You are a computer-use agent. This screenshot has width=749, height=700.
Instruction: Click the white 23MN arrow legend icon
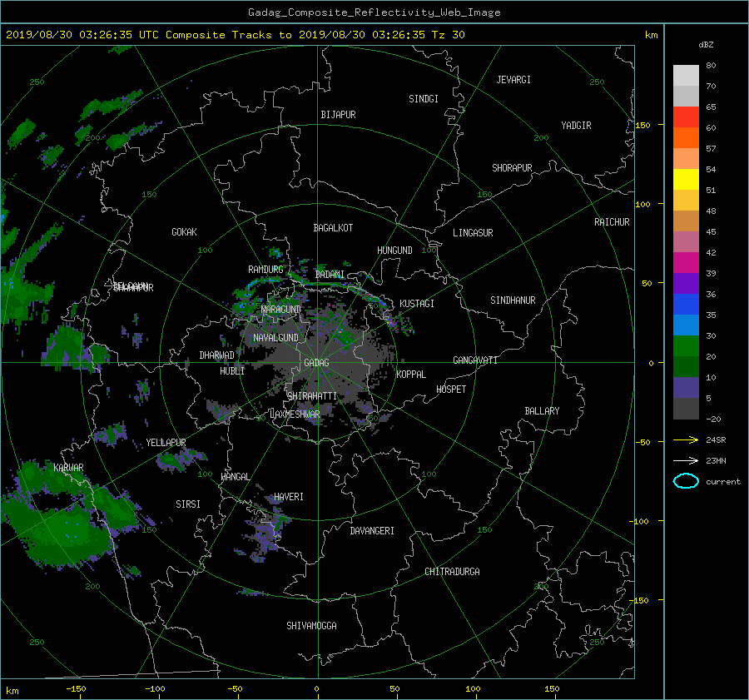click(x=686, y=460)
